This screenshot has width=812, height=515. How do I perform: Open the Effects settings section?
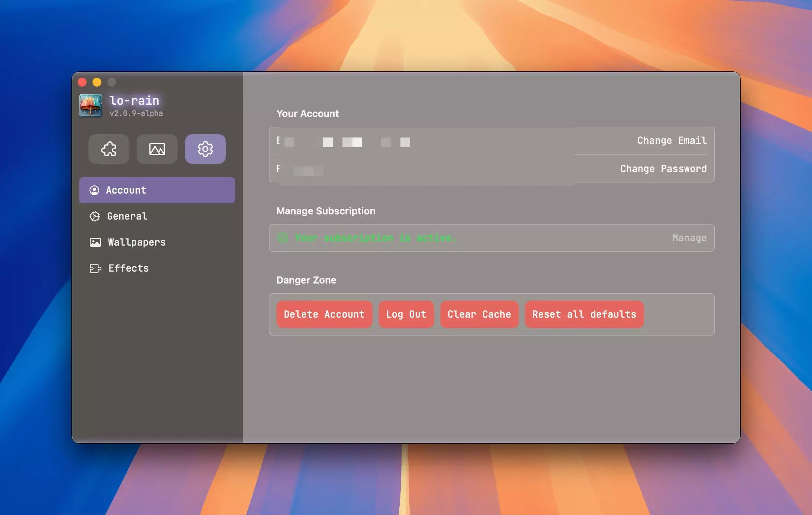pos(129,268)
